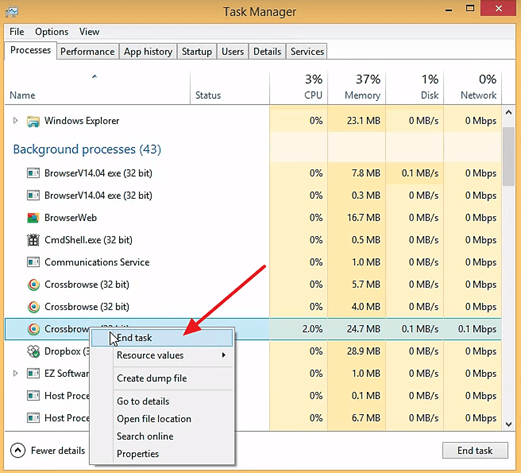
Task: Switch to the Startup tab
Action: (197, 52)
